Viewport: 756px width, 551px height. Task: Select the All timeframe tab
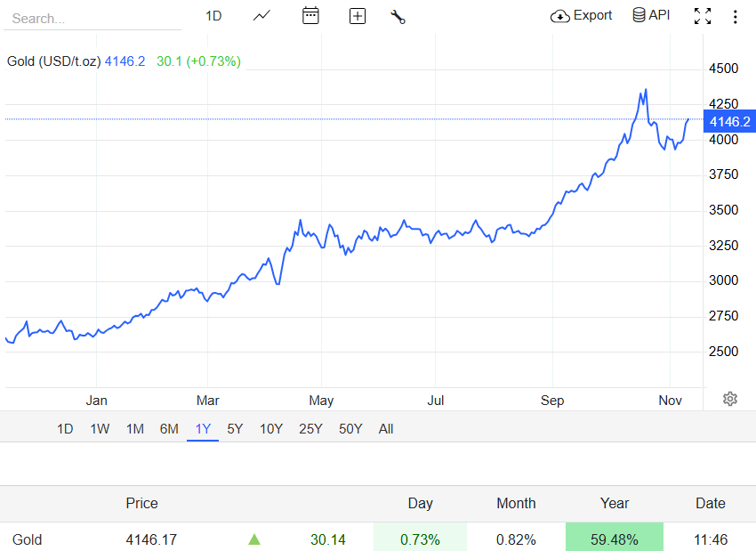(x=386, y=428)
